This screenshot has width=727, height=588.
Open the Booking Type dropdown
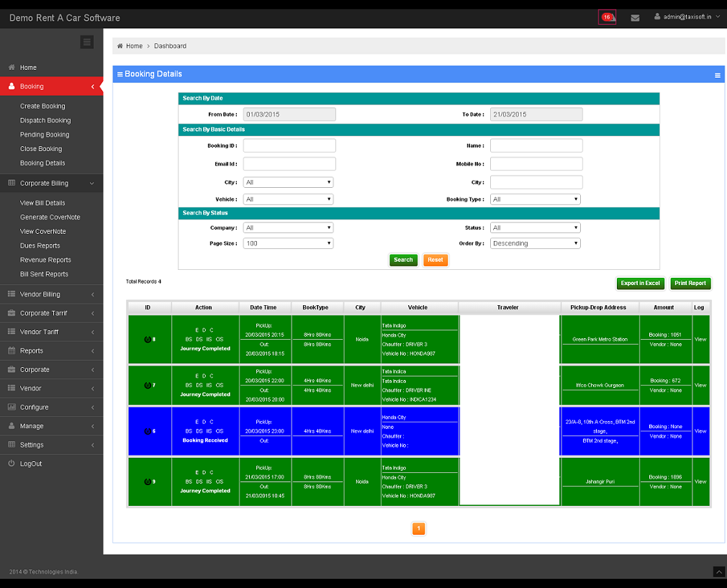(x=535, y=199)
